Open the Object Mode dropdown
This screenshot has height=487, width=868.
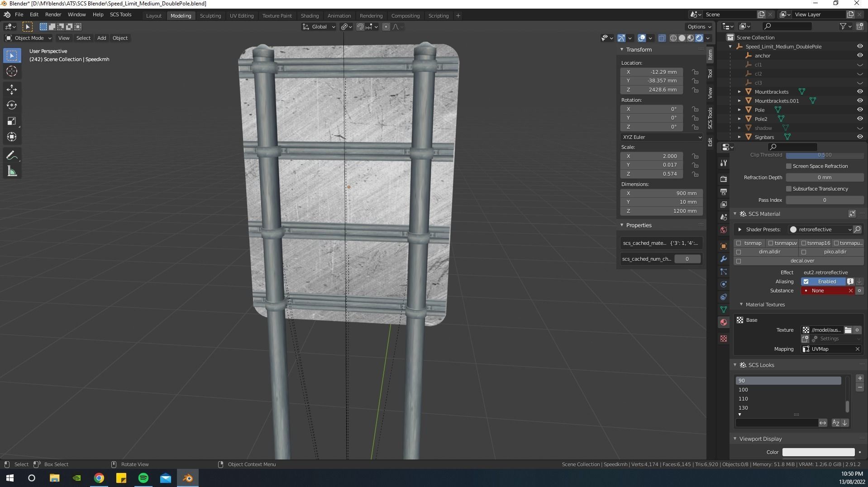pyautogui.click(x=29, y=38)
